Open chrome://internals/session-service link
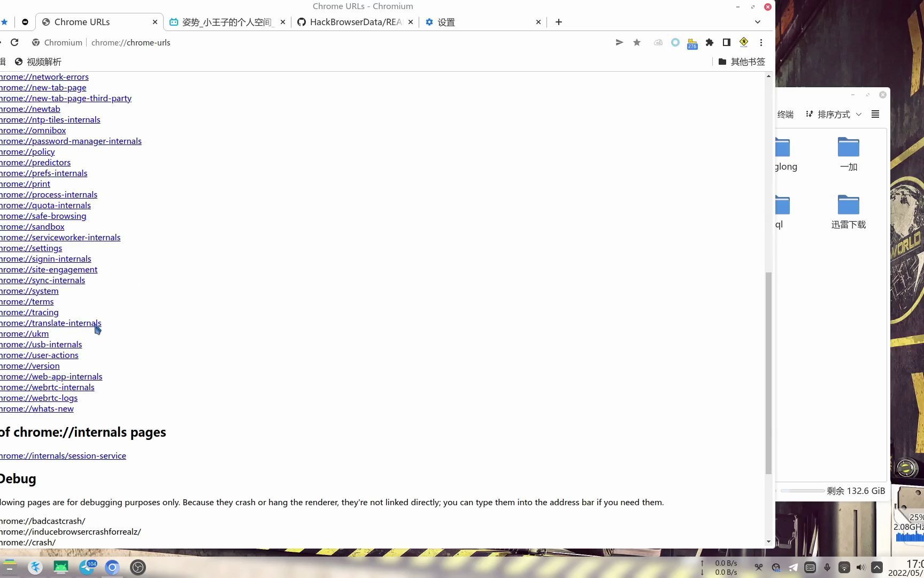 (63, 455)
